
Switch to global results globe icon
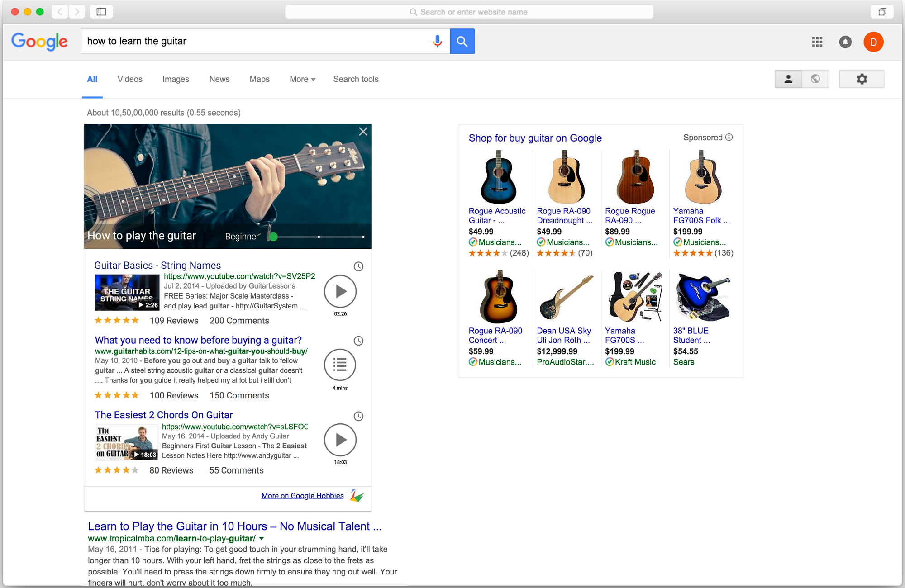tap(815, 79)
